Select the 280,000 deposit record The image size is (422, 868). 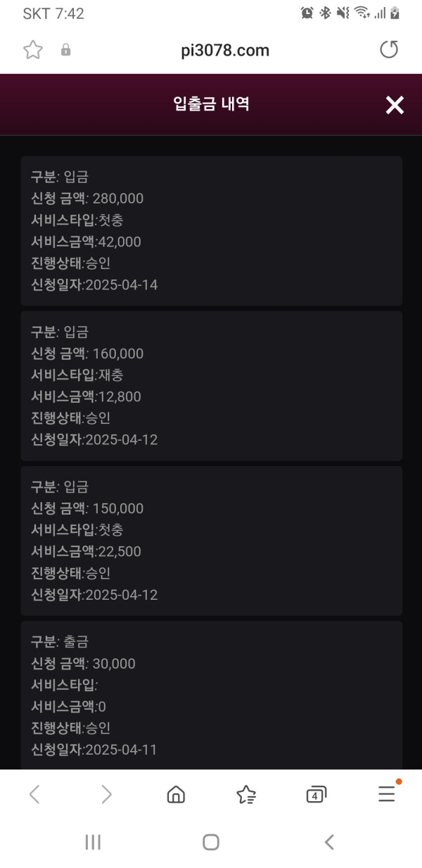click(211, 231)
